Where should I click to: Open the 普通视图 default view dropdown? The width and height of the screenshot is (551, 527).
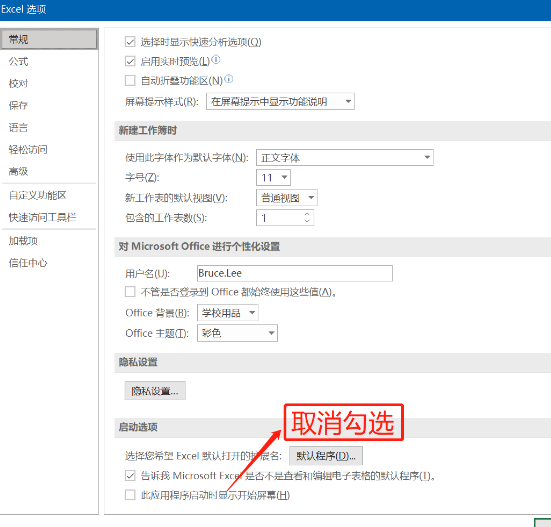(287, 198)
